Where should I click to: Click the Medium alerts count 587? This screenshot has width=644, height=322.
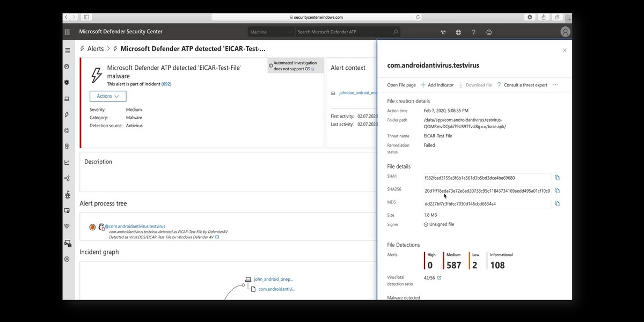tap(453, 265)
